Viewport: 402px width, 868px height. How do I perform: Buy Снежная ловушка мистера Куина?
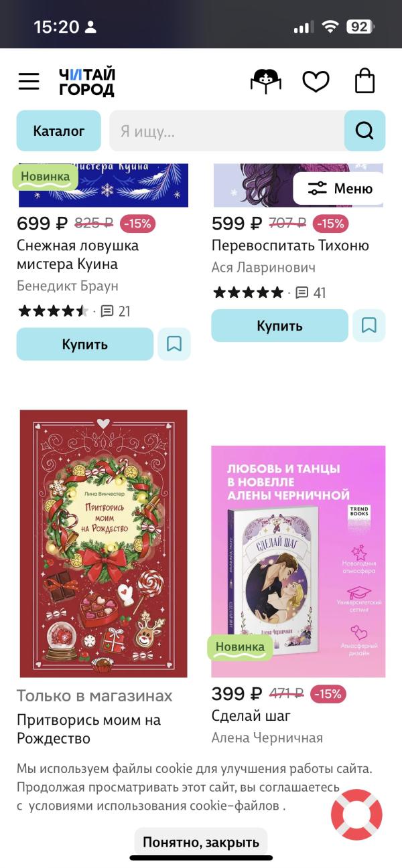(x=85, y=344)
